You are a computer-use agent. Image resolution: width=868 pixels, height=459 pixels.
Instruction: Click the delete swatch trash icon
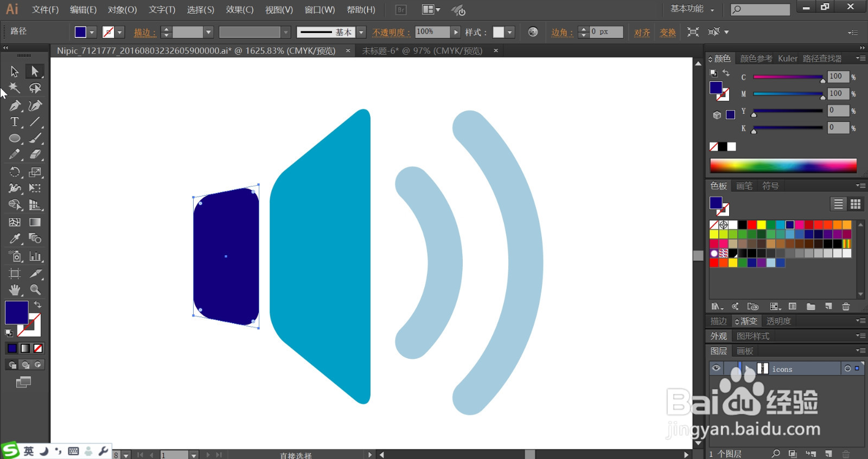coord(846,307)
